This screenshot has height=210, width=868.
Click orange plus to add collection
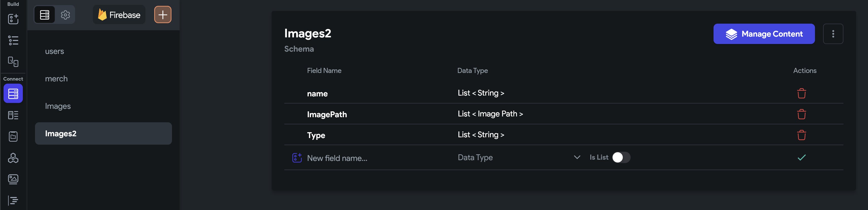[x=163, y=15]
